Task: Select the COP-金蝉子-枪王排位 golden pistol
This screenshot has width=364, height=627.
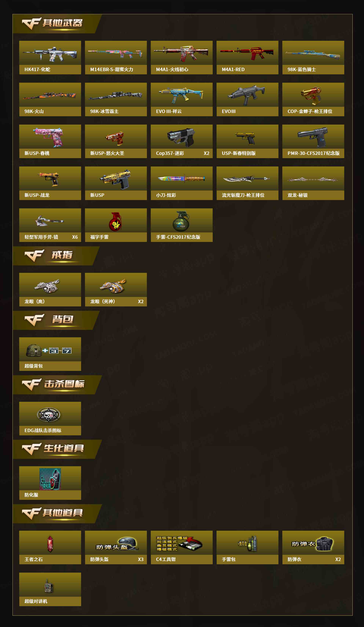Action: point(311,96)
